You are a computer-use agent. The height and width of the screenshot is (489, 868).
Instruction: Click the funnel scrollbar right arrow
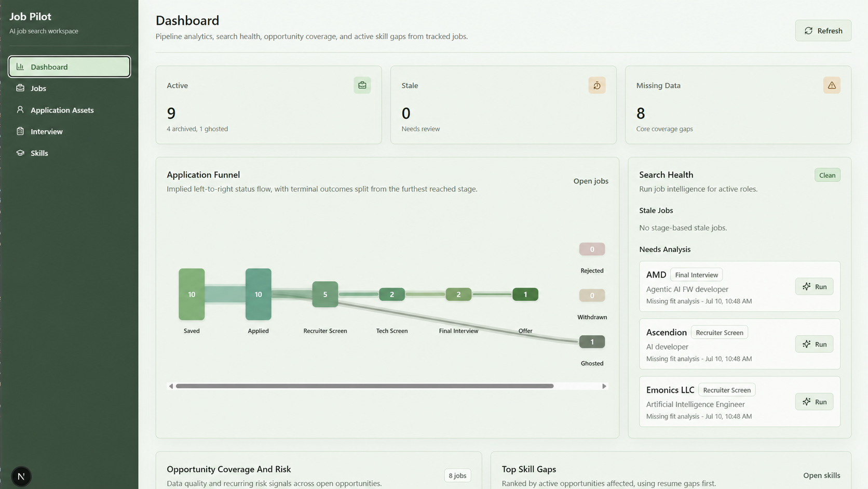(x=604, y=386)
